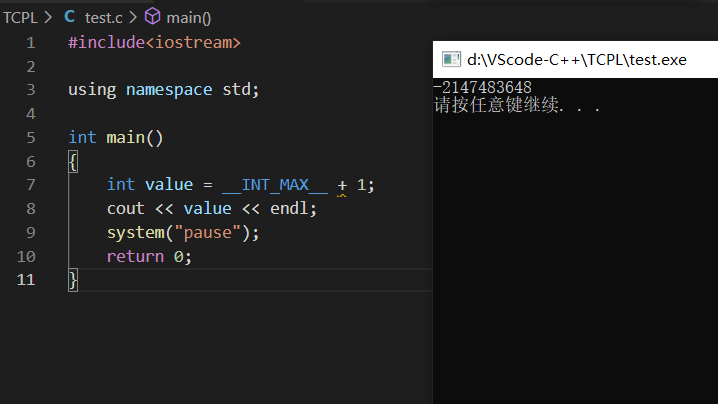Click the C language file icon in breadcrumb
The image size is (718, 404).
click(70, 17)
